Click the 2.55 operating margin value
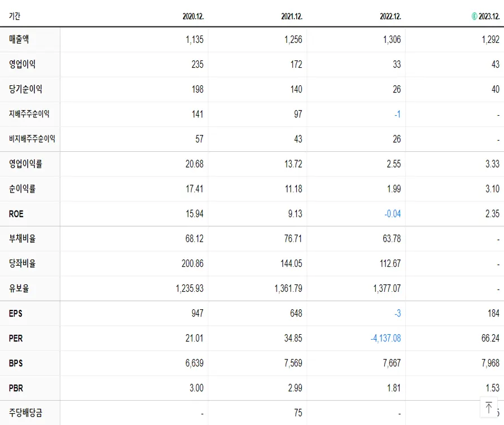This screenshot has height=425, width=504. (x=394, y=164)
